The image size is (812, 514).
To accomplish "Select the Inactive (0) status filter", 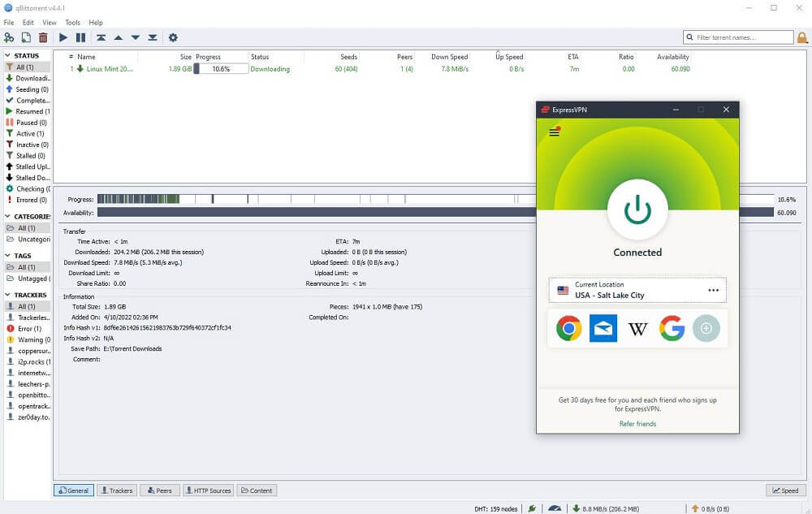I will pos(28,145).
